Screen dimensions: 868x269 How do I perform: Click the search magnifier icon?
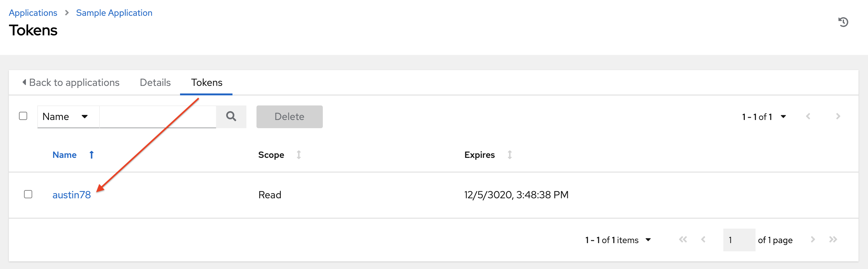coord(231,117)
